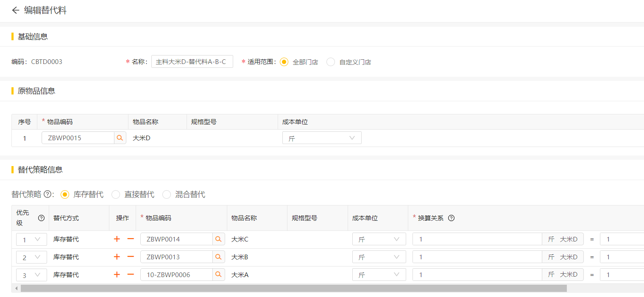The height and width of the screenshot is (297, 644).
Task: Add a row after 大米C with plus
Action: (x=117, y=239)
